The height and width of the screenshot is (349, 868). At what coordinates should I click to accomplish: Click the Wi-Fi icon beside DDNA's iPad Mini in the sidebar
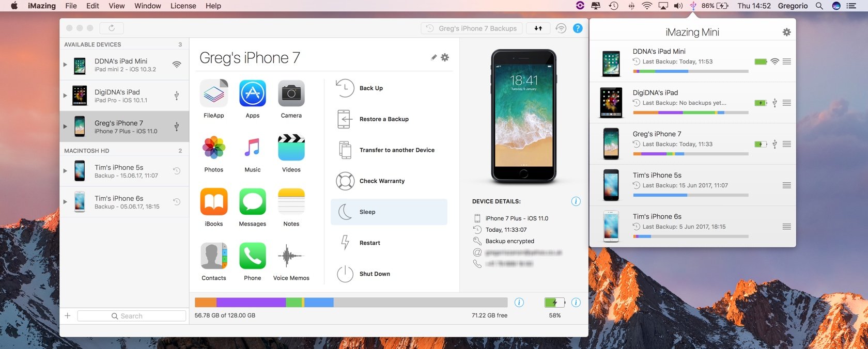click(x=177, y=65)
